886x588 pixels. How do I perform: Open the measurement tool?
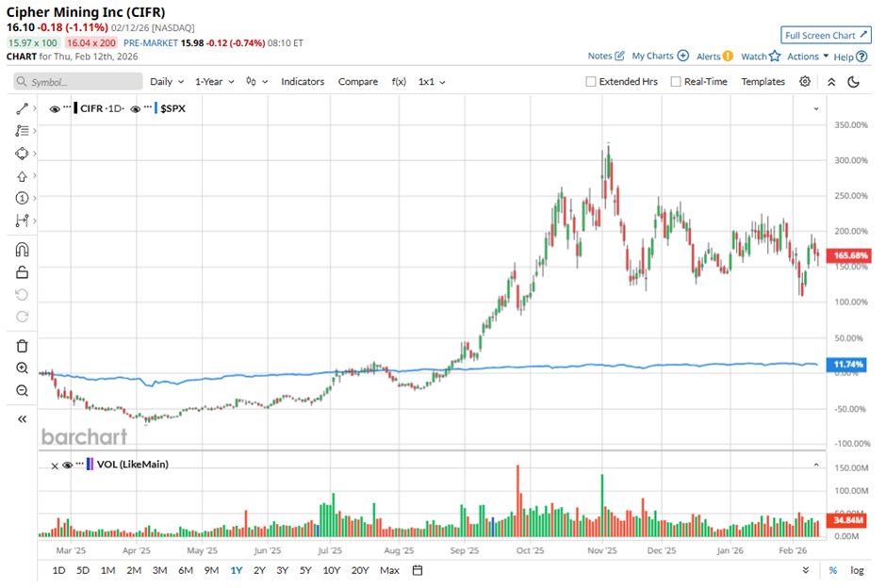point(21,220)
